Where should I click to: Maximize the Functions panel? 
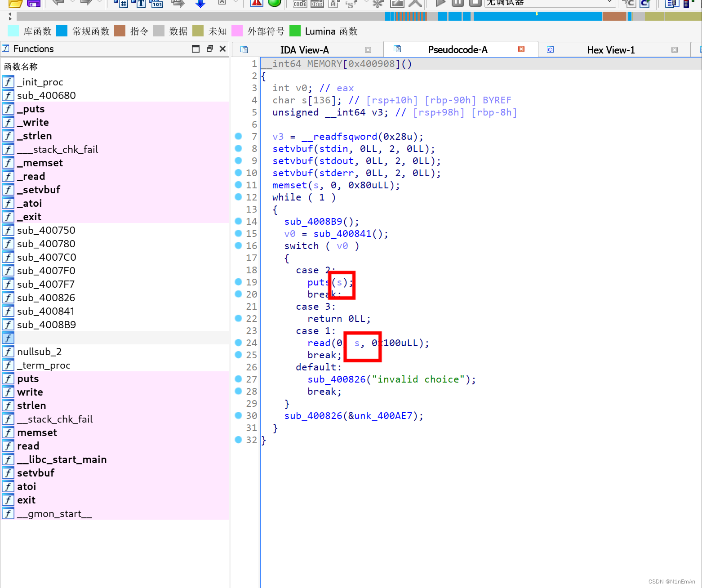(x=195, y=49)
